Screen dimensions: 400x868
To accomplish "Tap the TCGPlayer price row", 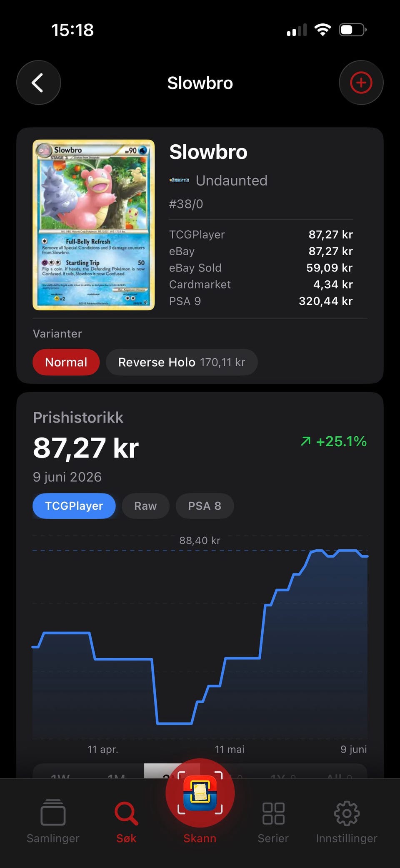I will click(261, 234).
